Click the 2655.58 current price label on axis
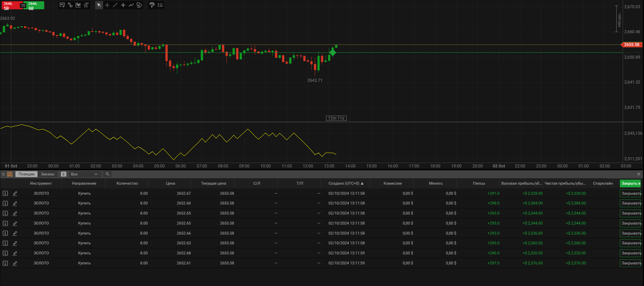Screen dimensions: 644x286 click(x=632, y=44)
